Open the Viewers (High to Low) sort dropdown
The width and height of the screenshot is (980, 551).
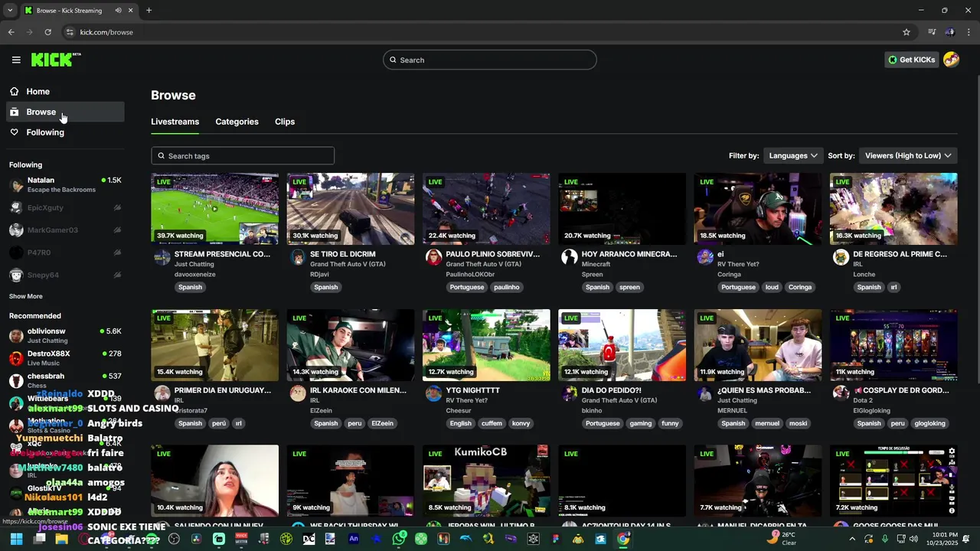[x=908, y=155]
